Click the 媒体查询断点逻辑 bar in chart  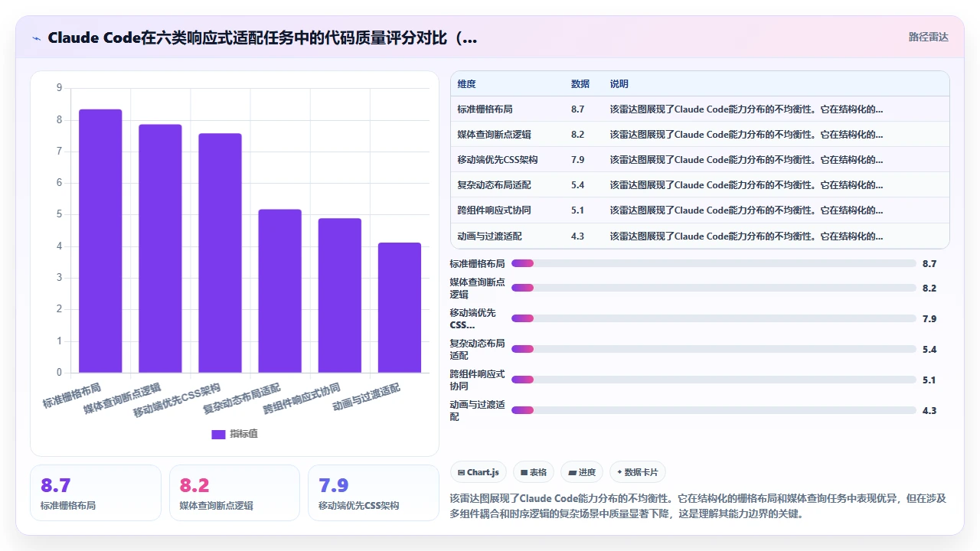point(160,249)
